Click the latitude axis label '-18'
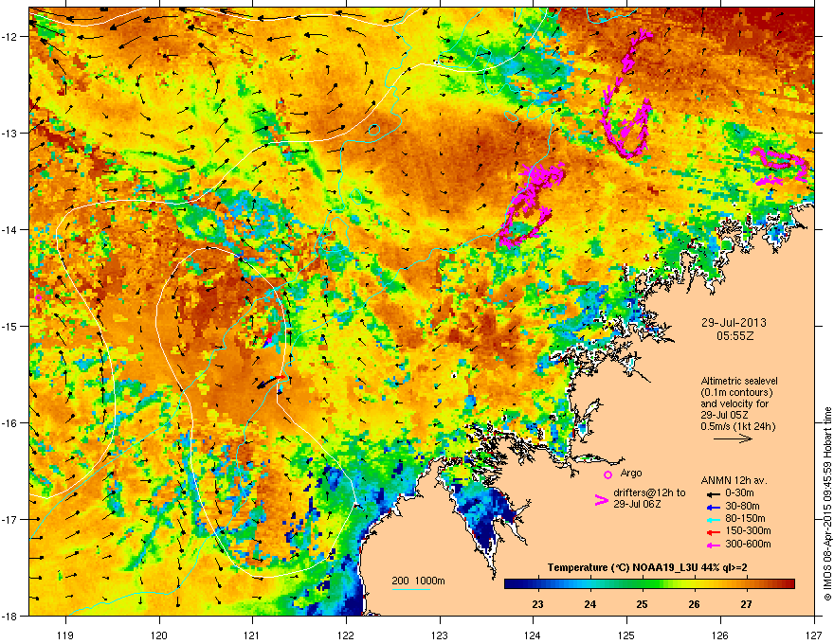The image size is (834, 644). (9, 616)
